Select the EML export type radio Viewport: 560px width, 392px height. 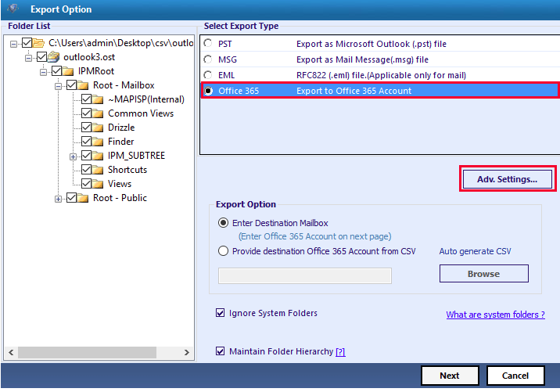(208, 75)
